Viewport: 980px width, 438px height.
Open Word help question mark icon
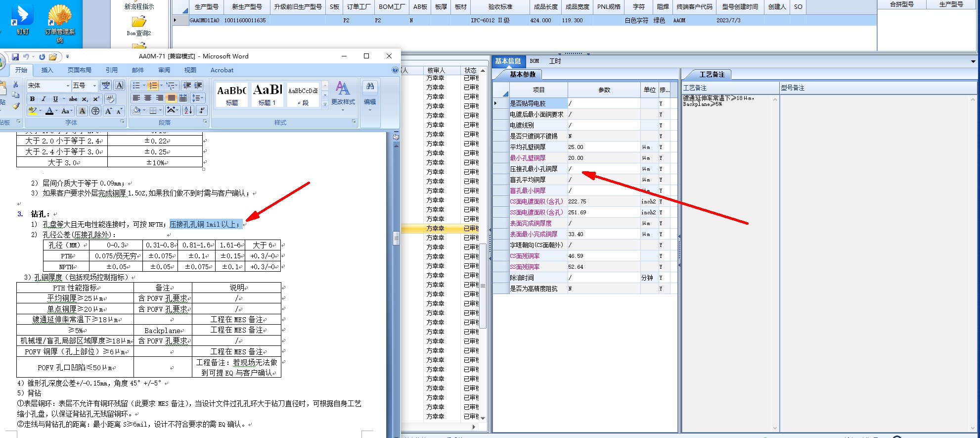395,70
